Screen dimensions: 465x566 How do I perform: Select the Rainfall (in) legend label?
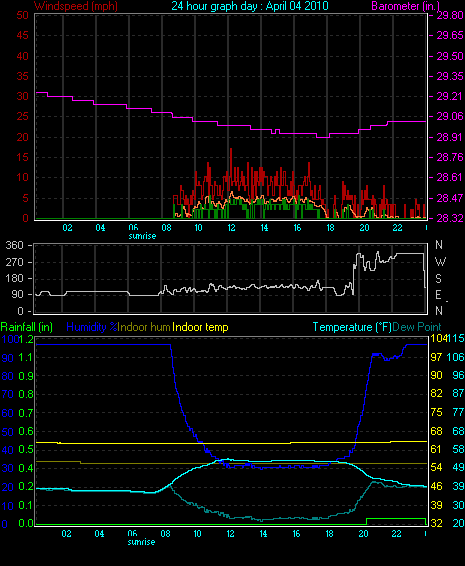pos(27,327)
